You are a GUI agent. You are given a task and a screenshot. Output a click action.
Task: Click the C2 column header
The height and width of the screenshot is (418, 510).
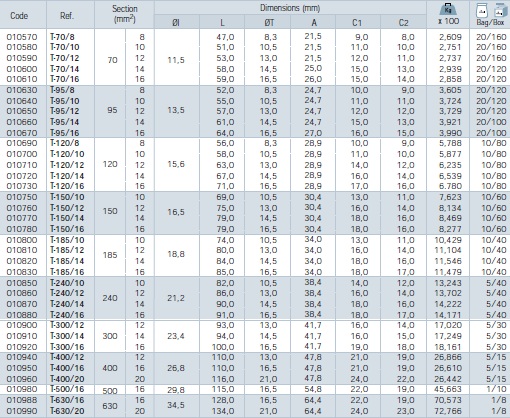click(403, 23)
